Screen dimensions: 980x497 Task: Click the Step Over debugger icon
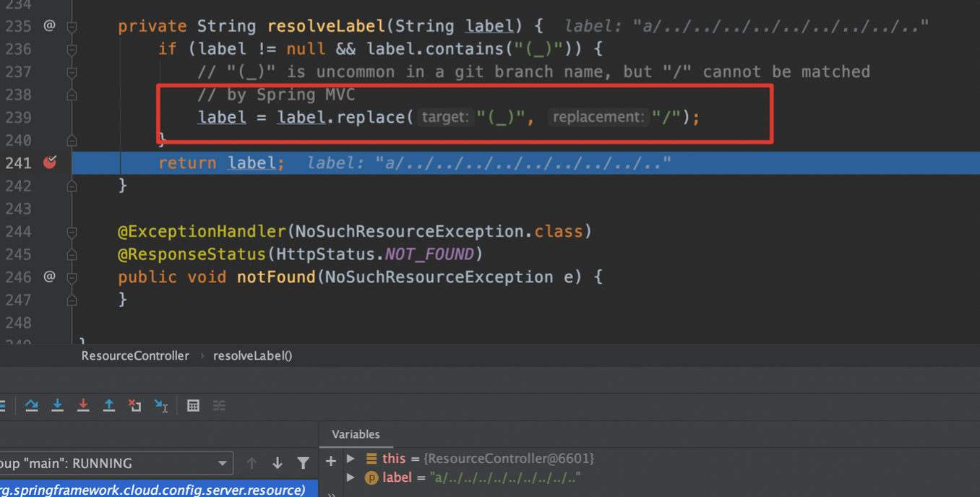32,405
